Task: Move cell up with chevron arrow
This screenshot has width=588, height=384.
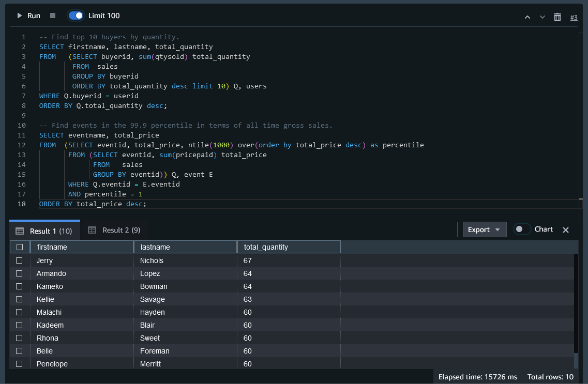Action: 527,17
